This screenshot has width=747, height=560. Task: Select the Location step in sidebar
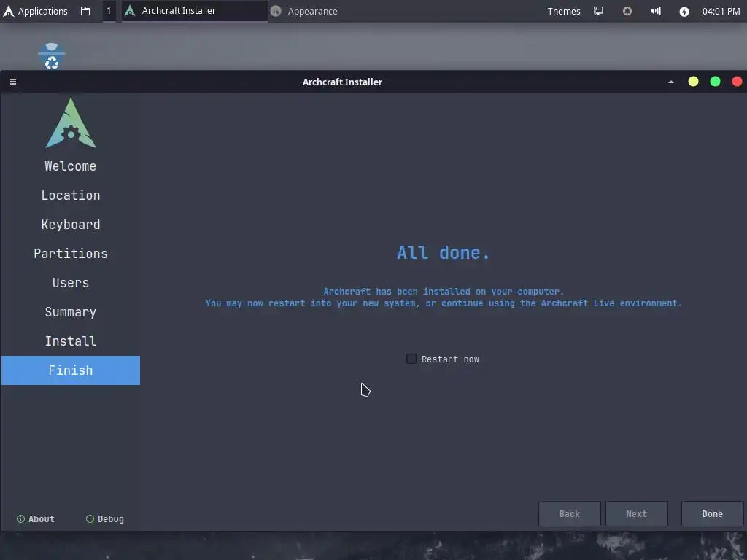point(71,195)
